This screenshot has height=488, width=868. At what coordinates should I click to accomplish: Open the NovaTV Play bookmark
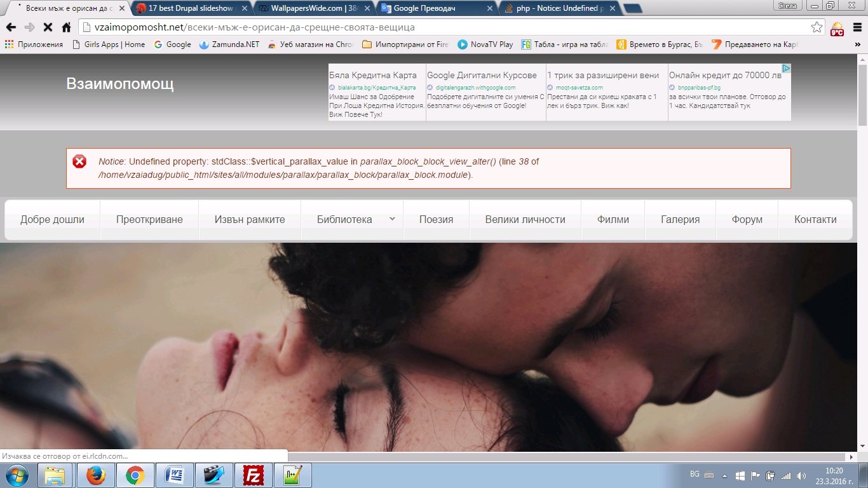point(485,44)
